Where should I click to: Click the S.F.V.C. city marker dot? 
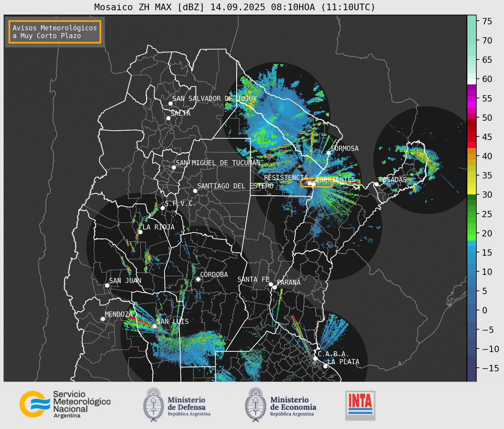tap(163, 208)
